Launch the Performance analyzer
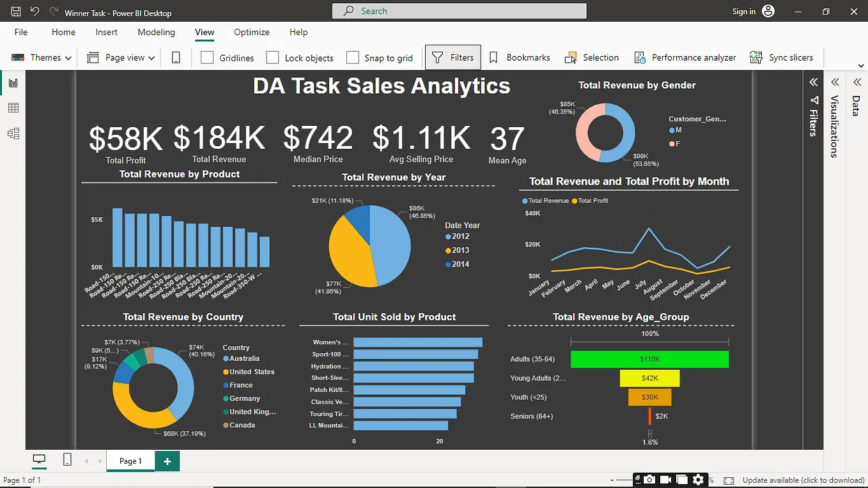The height and width of the screenshot is (488, 868). click(x=685, y=57)
